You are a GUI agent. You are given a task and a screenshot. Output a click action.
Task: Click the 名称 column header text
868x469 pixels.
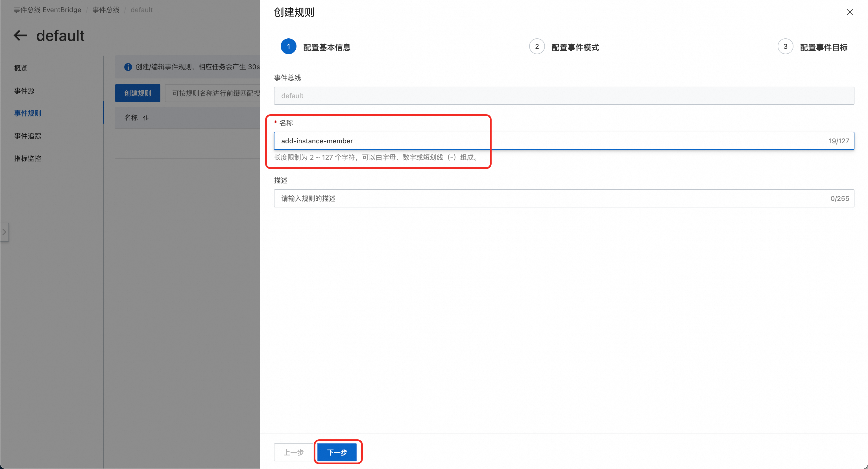[x=131, y=117]
